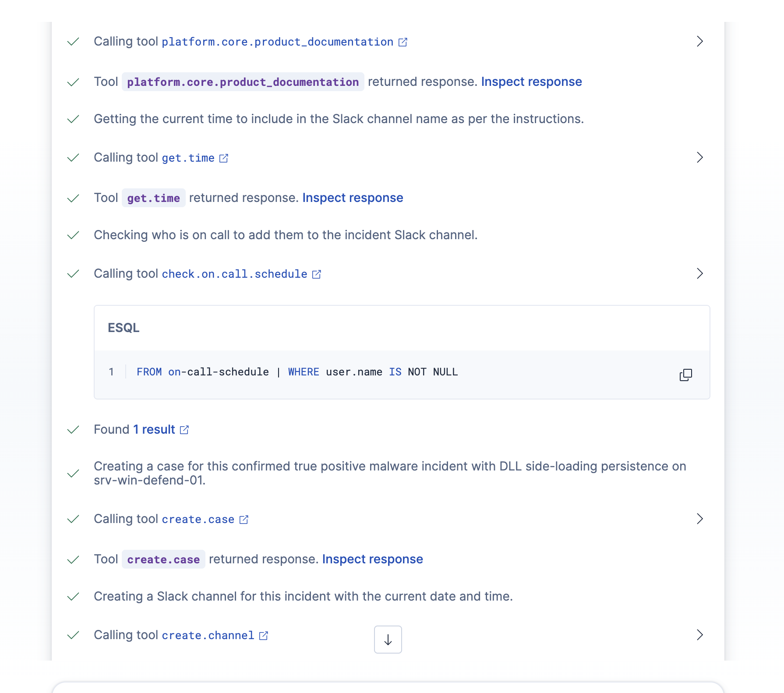
Task: Expand the get.time tool call details
Action: (699, 158)
